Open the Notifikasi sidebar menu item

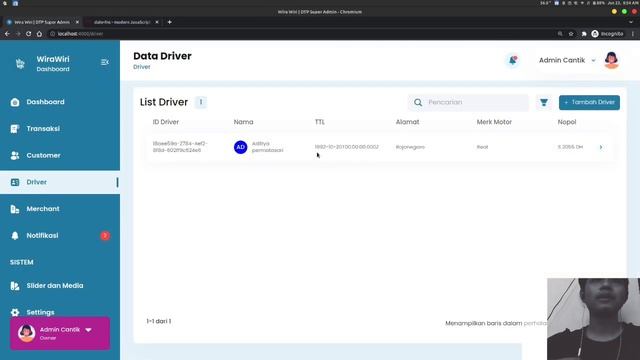[60, 236]
